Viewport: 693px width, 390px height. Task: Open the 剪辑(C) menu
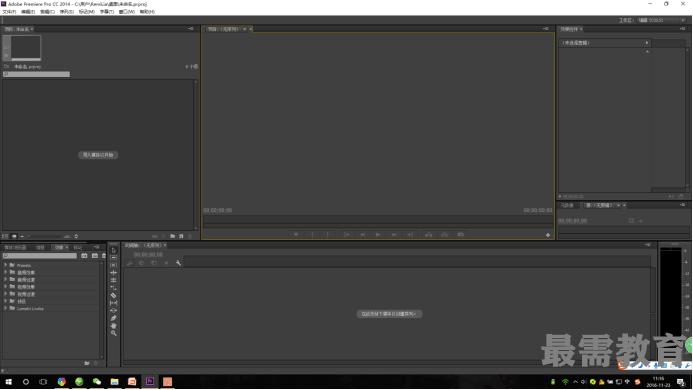coord(47,12)
